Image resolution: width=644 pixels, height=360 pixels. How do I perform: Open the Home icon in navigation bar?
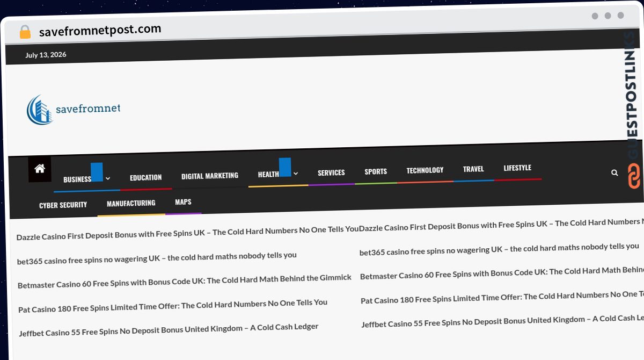[x=40, y=169]
